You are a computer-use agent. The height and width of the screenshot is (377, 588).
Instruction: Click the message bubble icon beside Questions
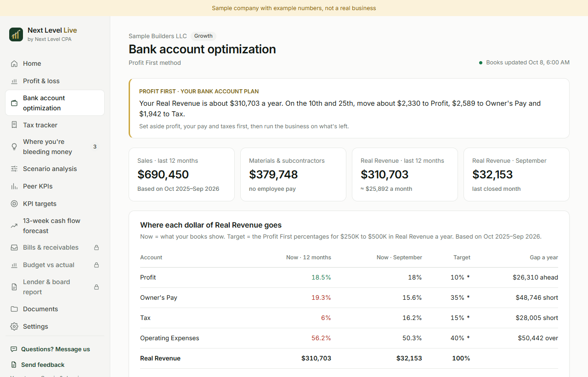pos(14,349)
